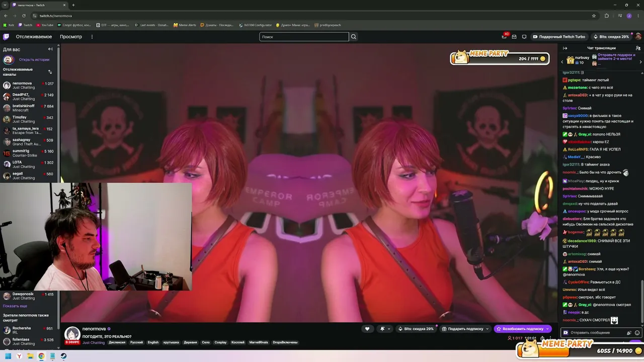Open Rochersha IRL recommended channel
This screenshot has width=644, height=362.
28,330
